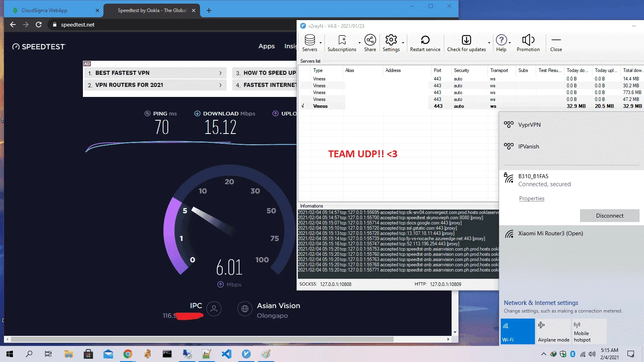Toggle the Mobile hotspot tile
This screenshot has height=362, width=644.
coord(589,331)
